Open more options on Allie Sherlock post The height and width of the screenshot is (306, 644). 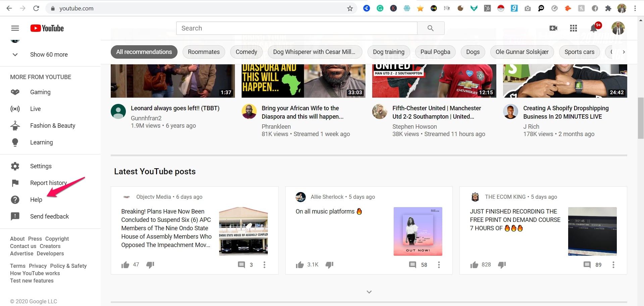pyautogui.click(x=439, y=265)
